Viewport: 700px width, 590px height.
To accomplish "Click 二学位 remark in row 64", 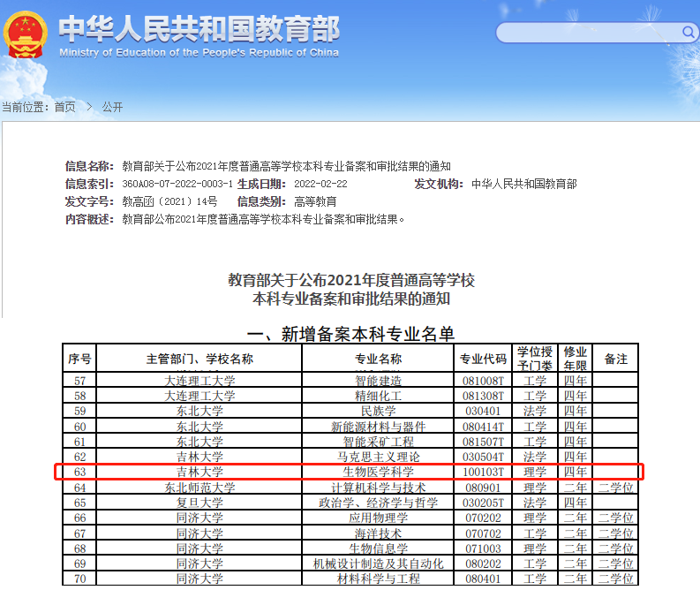I will pos(615,488).
